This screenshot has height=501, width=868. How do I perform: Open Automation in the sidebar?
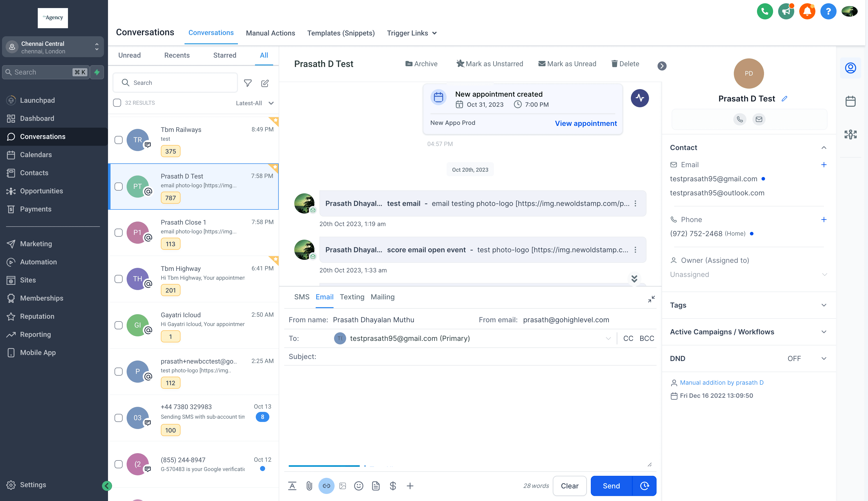(38, 262)
